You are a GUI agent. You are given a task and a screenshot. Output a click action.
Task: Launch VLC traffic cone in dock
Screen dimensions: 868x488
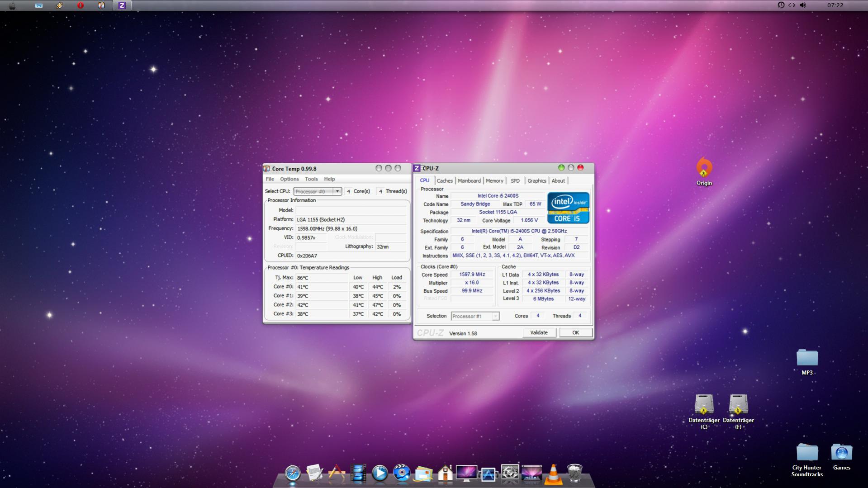click(553, 474)
